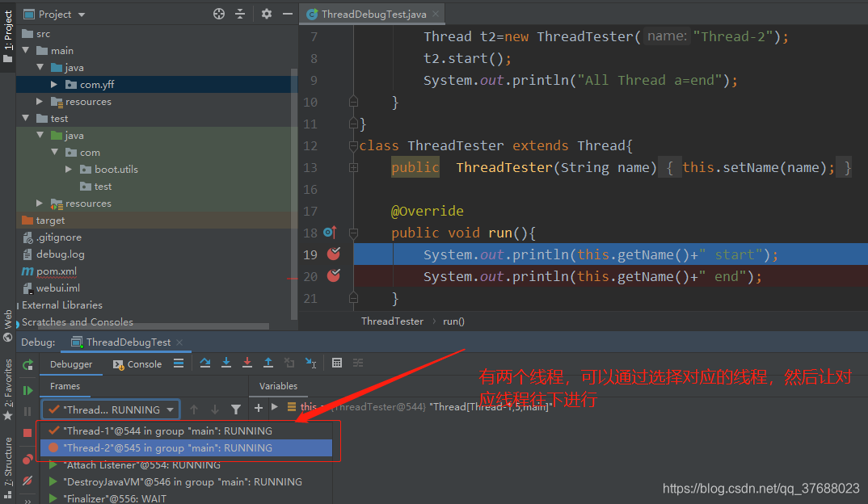Expand the resources folder under main
The image size is (868, 504).
40,101
